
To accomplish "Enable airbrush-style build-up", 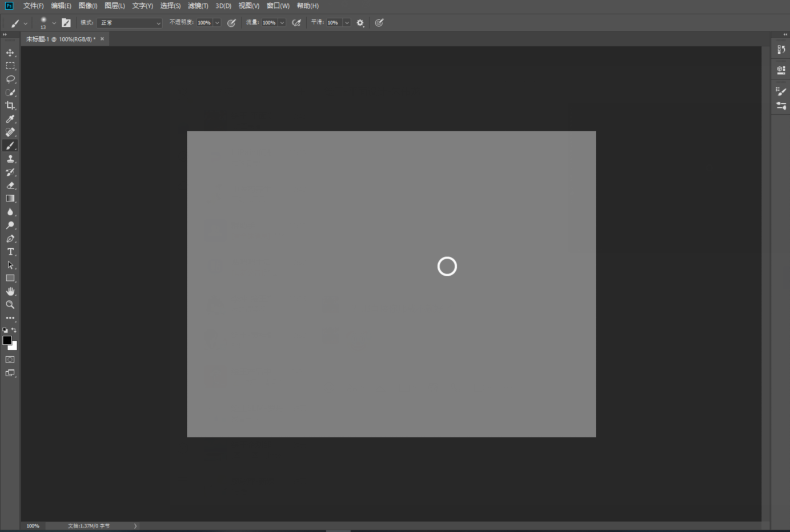I will pos(296,23).
